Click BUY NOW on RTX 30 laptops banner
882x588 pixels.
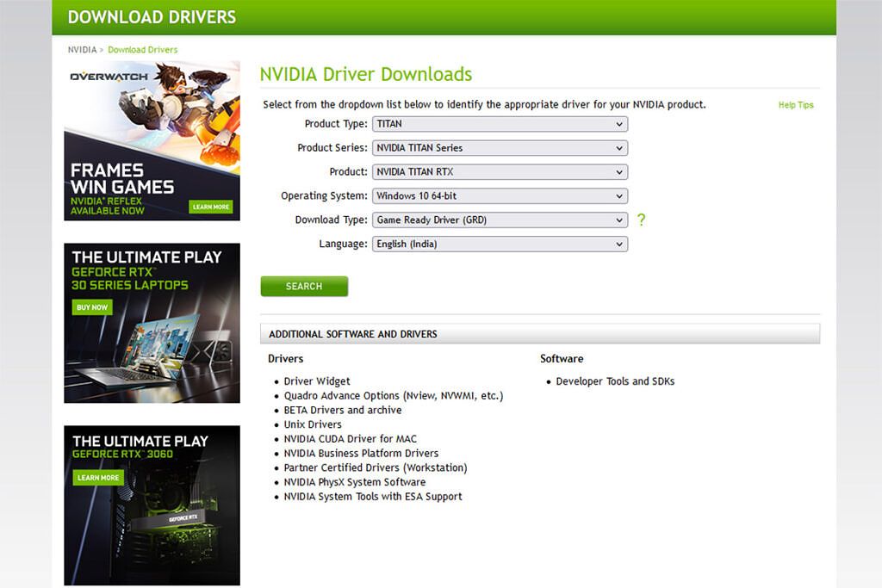[x=92, y=306]
